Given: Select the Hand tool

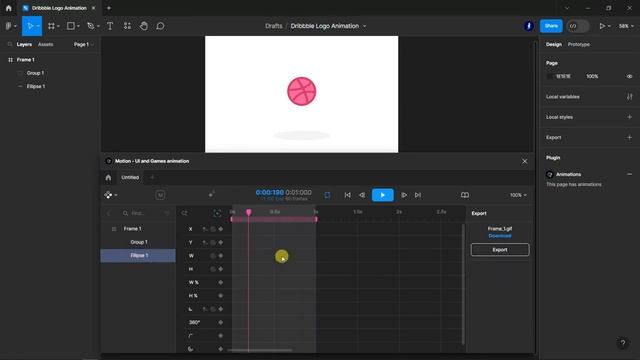Looking at the screenshot, I should coord(144,26).
